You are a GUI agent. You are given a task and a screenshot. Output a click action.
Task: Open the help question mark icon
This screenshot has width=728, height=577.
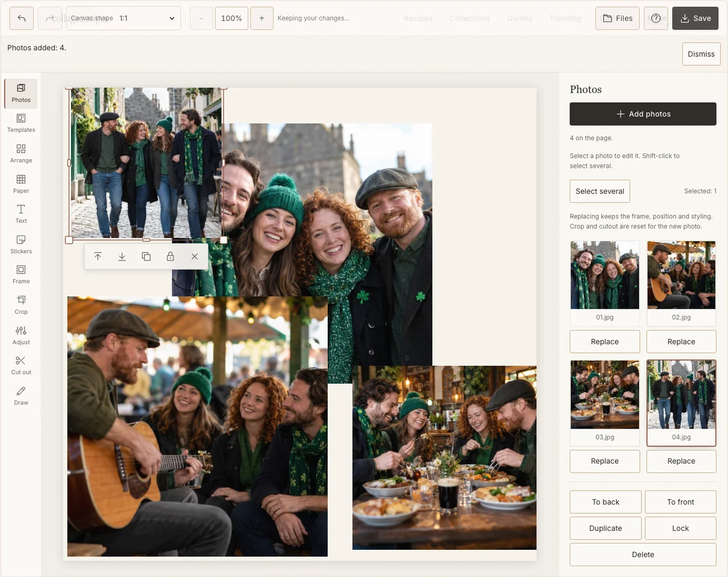pyautogui.click(x=656, y=18)
